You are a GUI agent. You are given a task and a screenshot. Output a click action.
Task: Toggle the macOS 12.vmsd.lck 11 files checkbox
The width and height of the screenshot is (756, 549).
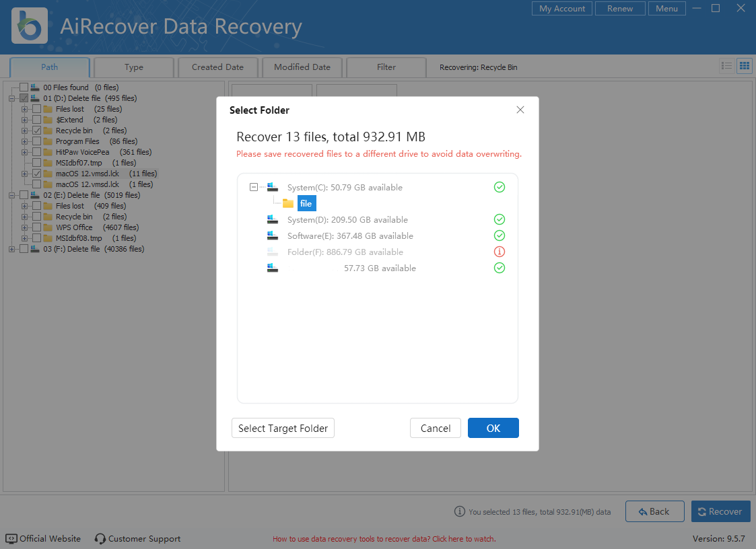(x=37, y=174)
